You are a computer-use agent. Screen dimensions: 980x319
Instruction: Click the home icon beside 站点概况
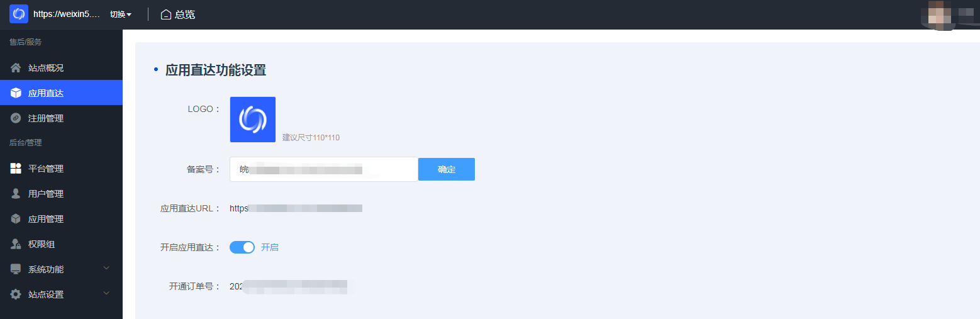pos(16,67)
